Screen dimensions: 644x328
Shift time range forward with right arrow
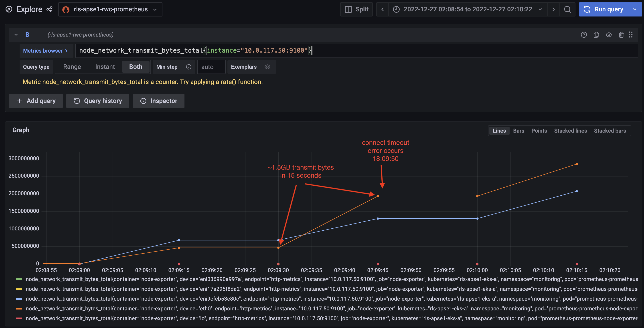click(553, 10)
